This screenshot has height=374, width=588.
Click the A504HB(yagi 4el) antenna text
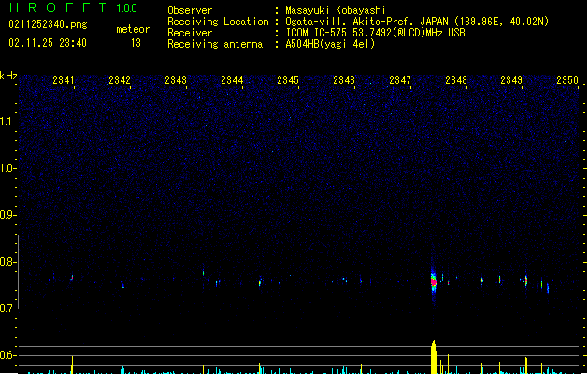click(330, 44)
